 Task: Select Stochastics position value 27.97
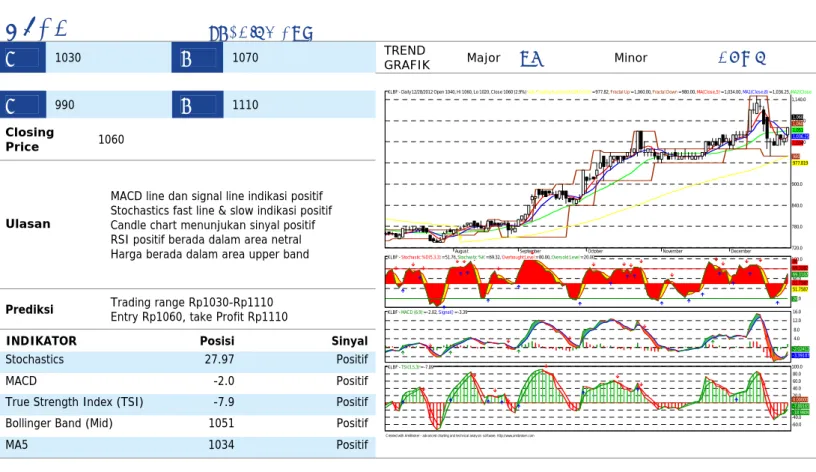point(219,360)
